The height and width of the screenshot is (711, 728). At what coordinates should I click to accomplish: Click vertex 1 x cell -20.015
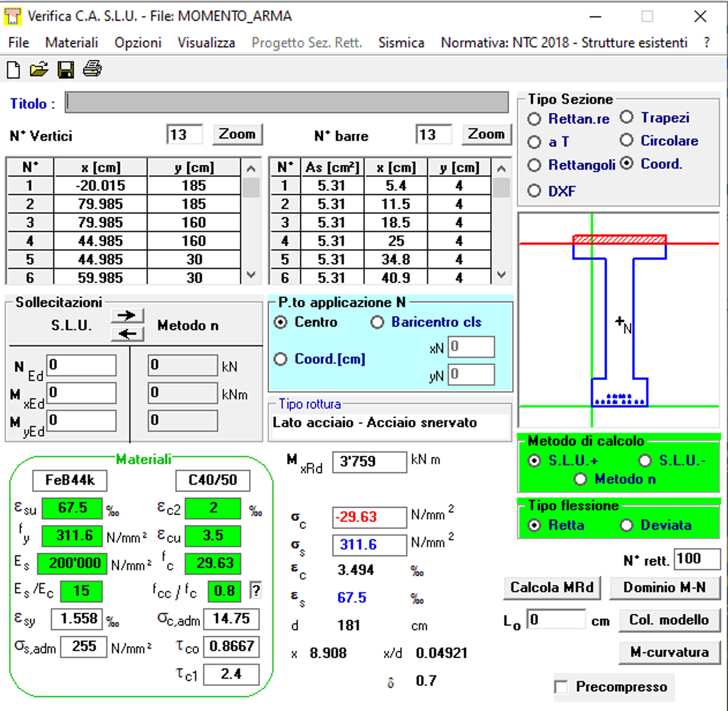tap(100, 186)
